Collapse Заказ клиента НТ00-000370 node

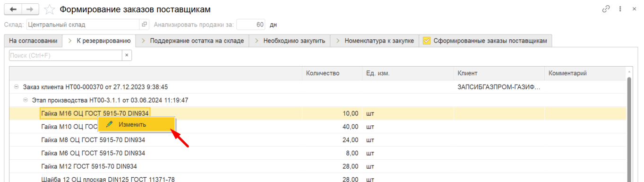17,87
